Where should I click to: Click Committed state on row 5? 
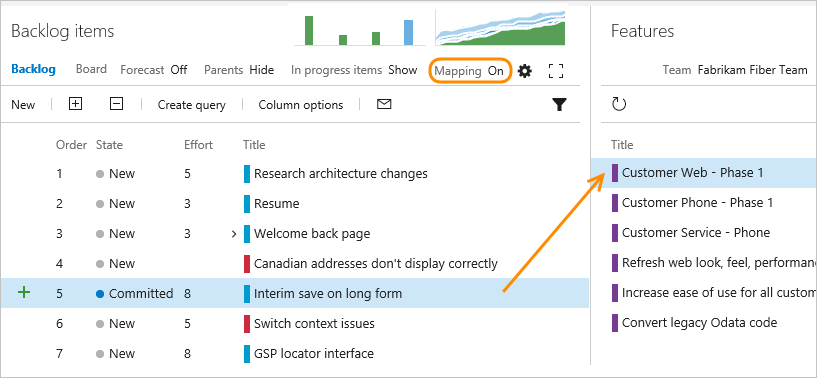click(135, 294)
